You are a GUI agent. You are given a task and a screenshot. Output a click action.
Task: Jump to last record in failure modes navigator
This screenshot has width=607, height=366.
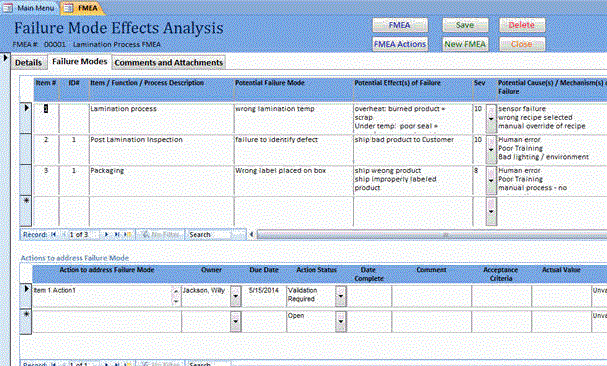coord(117,234)
